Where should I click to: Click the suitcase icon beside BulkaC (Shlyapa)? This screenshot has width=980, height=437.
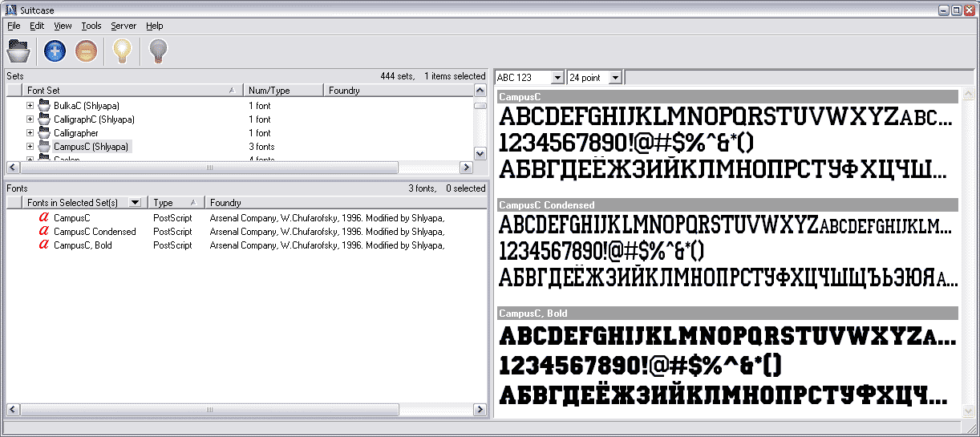tap(44, 106)
